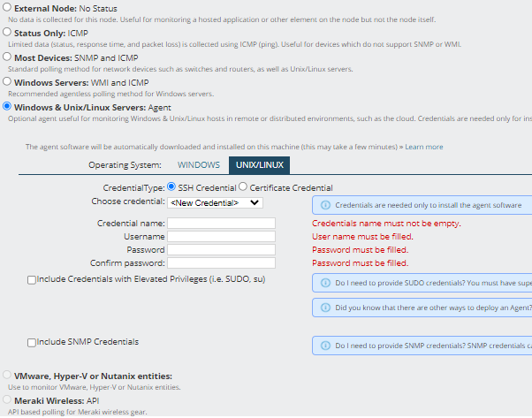Select Windows Servers: WMI and ICMP

pyautogui.click(x=7, y=82)
